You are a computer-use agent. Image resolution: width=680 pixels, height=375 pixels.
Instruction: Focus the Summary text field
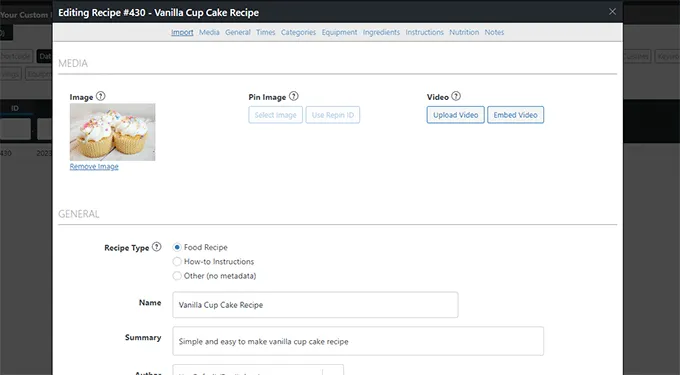(x=358, y=341)
